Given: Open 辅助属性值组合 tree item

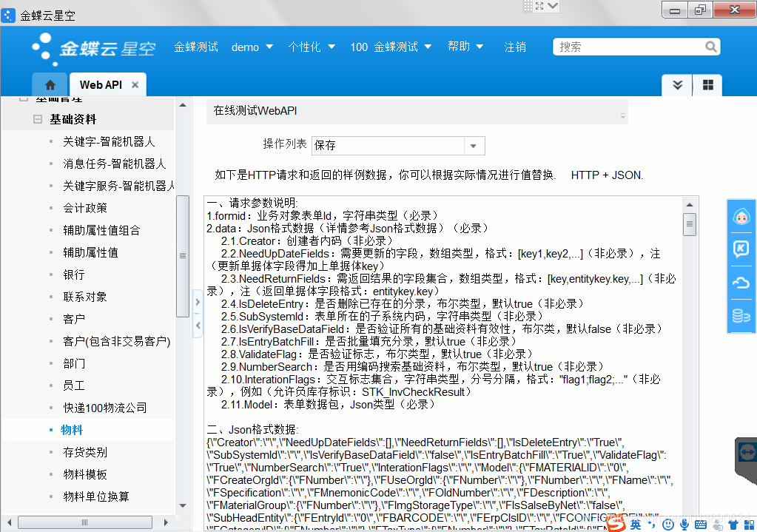Looking at the screenshot, I should (x=101, y=230).
